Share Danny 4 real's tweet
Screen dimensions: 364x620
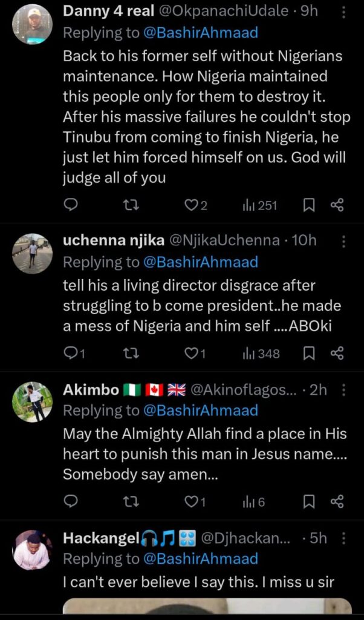click(337, 205)
